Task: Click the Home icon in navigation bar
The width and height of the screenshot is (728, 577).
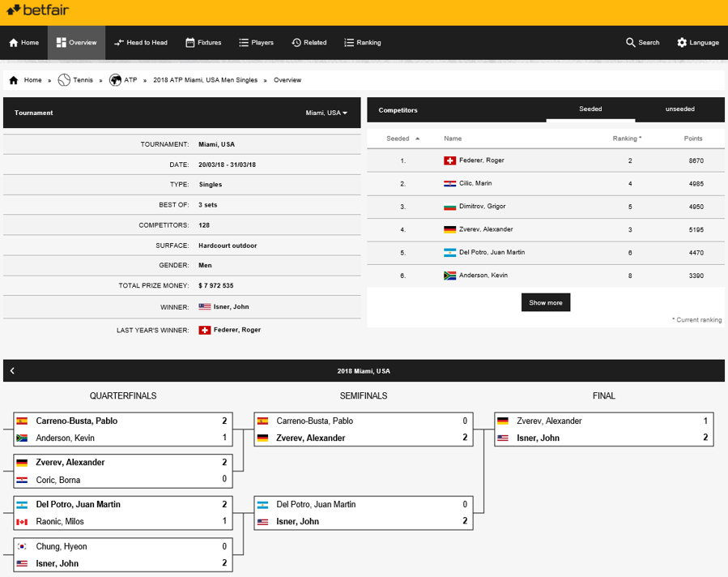Action: tap(14, 43)
